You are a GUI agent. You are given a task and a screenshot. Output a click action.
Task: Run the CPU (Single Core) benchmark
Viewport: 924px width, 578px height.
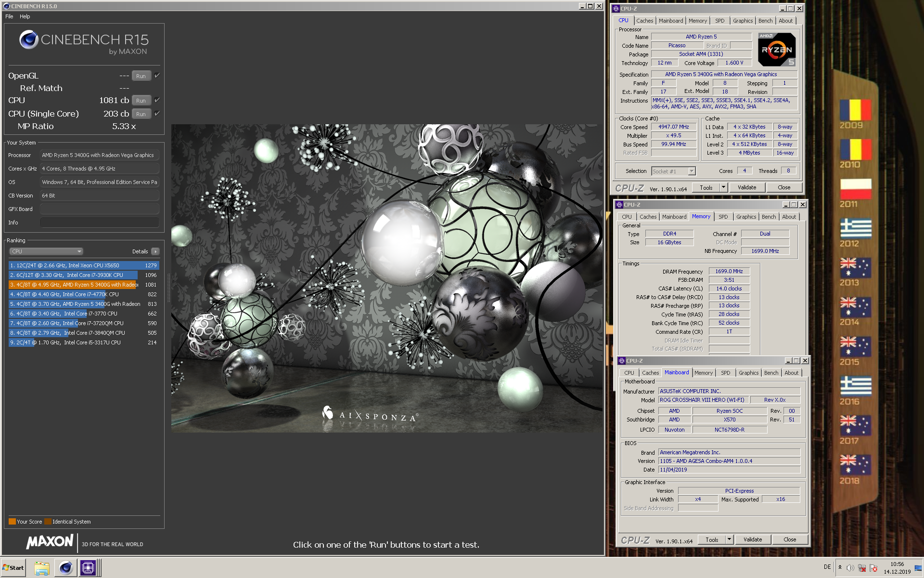coord(141,114)
